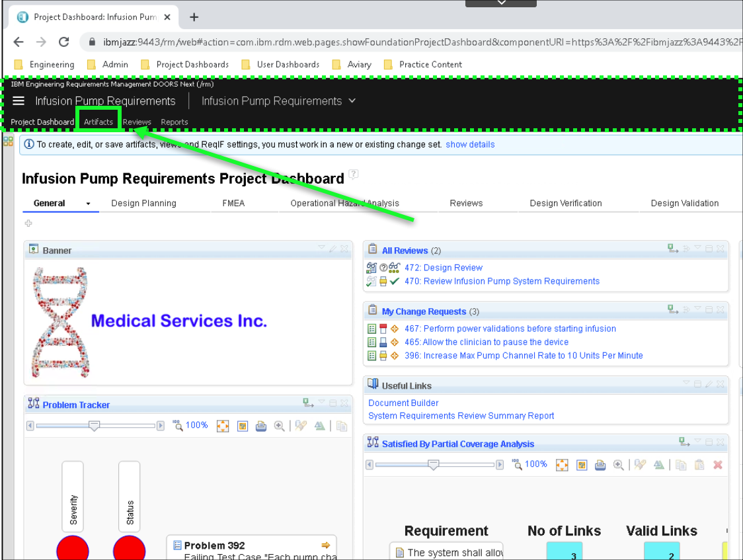Click the add new tab plus icon

click(28, 223)
